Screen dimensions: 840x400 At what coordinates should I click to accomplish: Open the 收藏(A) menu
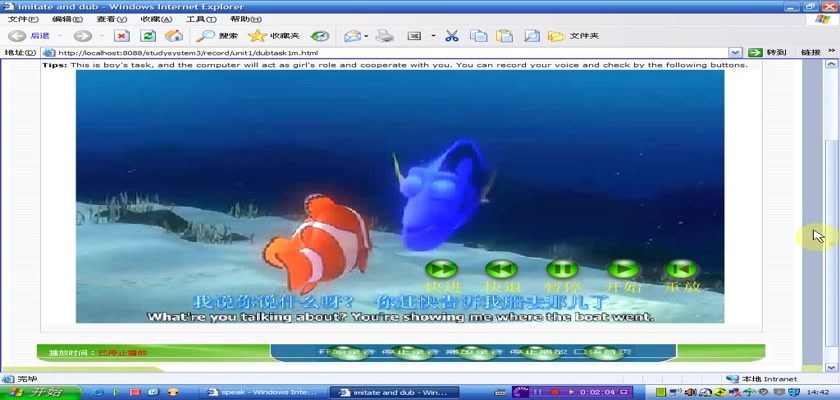[156, 19]
